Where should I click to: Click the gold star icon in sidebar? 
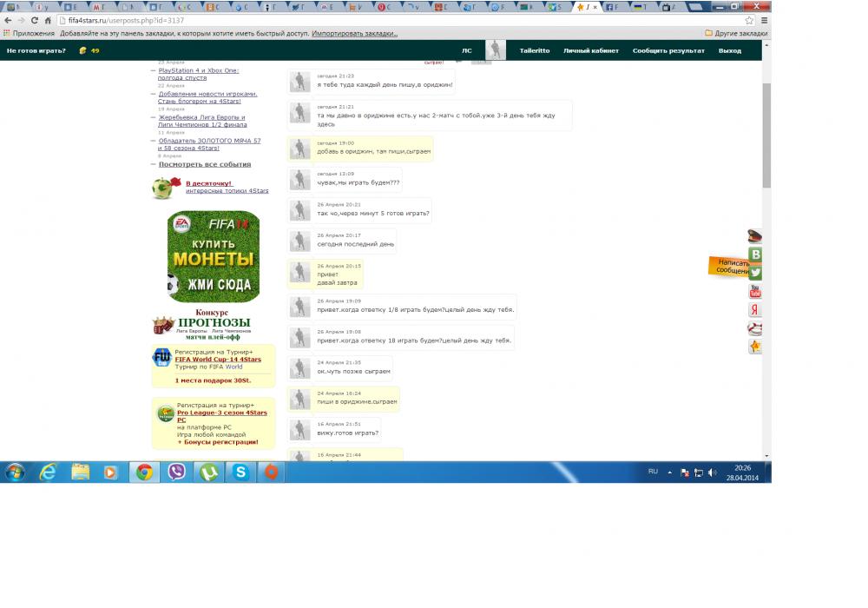pyautogui.click(x=755, y=347)
